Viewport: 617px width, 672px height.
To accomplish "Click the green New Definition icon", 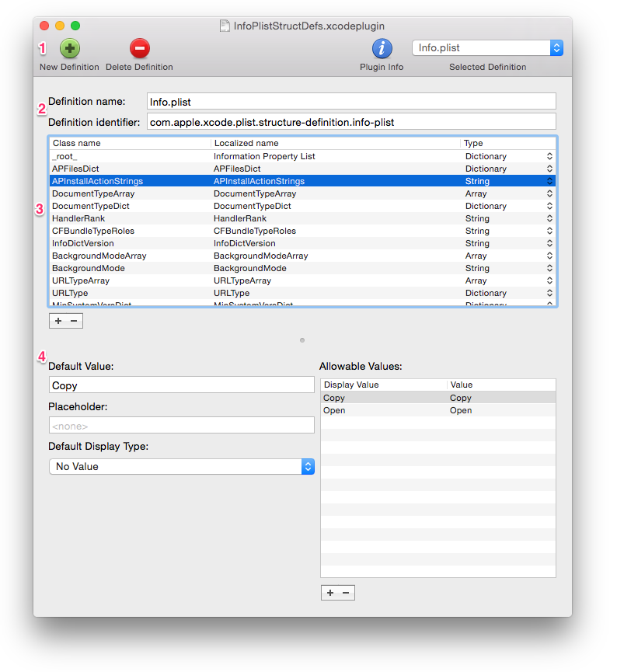I will tap(70, 49).
